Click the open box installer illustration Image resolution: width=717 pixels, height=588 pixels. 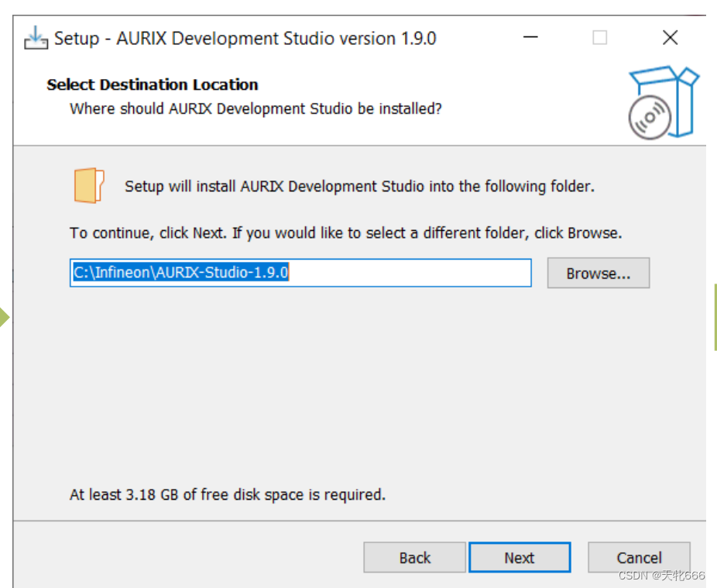tap(664, 101)
